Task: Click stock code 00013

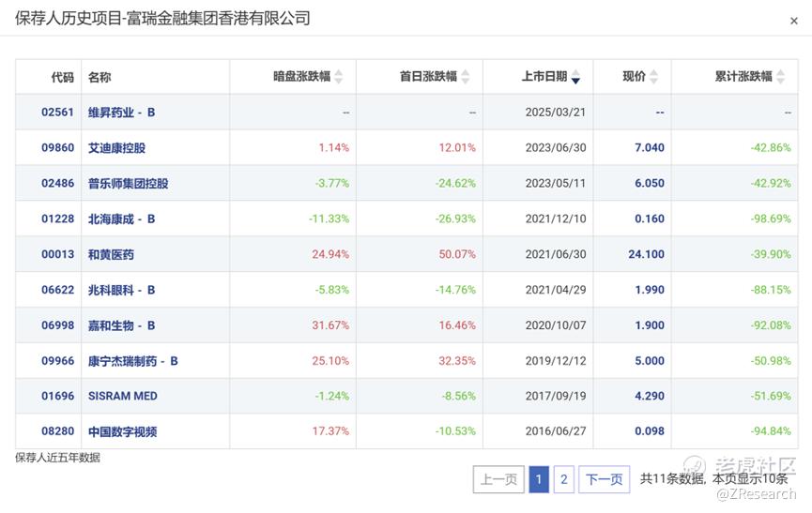Action: click(57, 254)
